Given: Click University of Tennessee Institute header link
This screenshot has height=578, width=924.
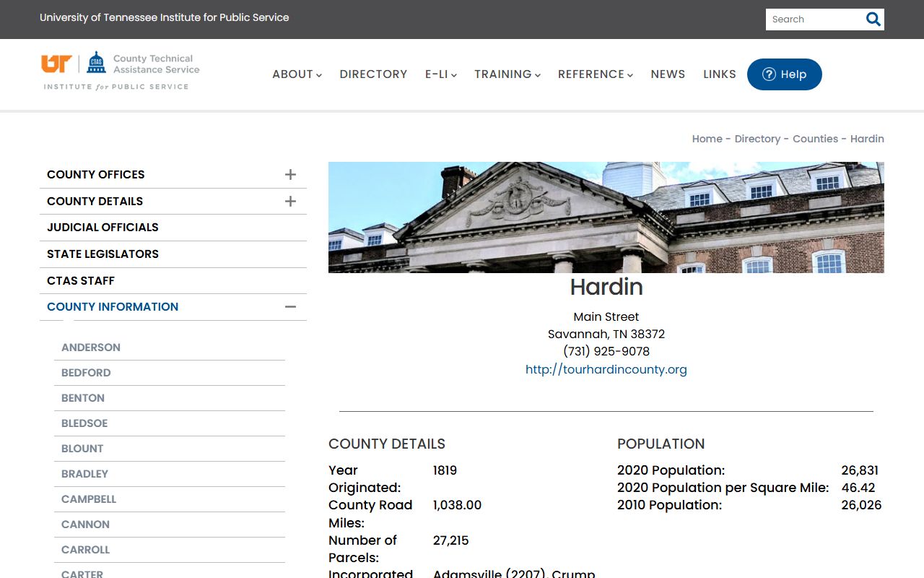Looking at the screenshot, I should tap(165, 17).
